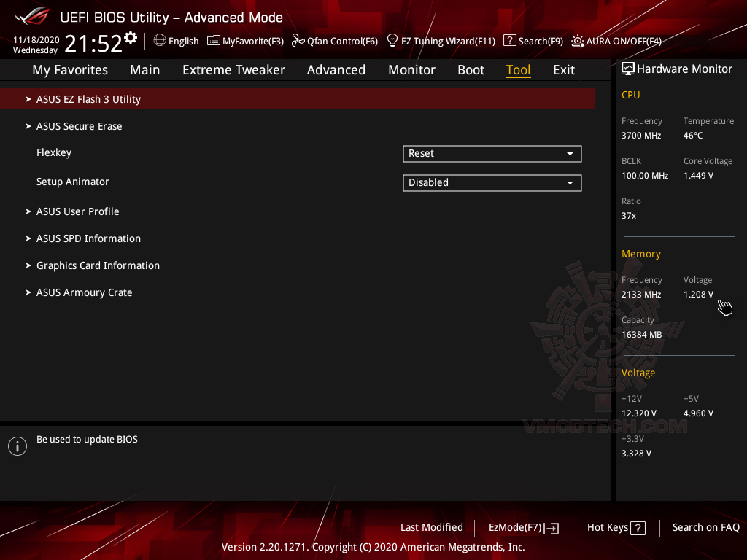747x560 pixels.
Task: Click the EZ Tuning Wizard bulb icon
Action: 392,41
